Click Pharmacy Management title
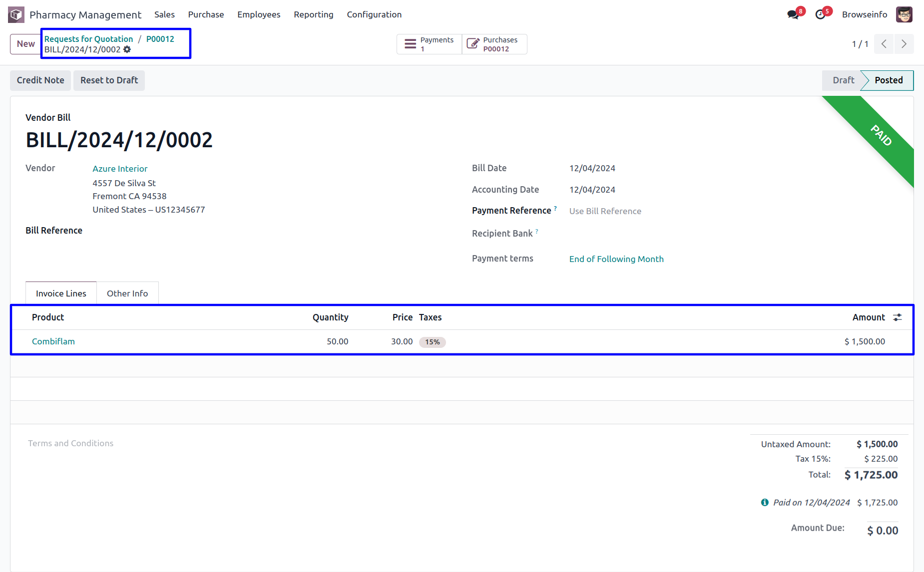Viewport: 924px width, 572px height. point(85,14)
